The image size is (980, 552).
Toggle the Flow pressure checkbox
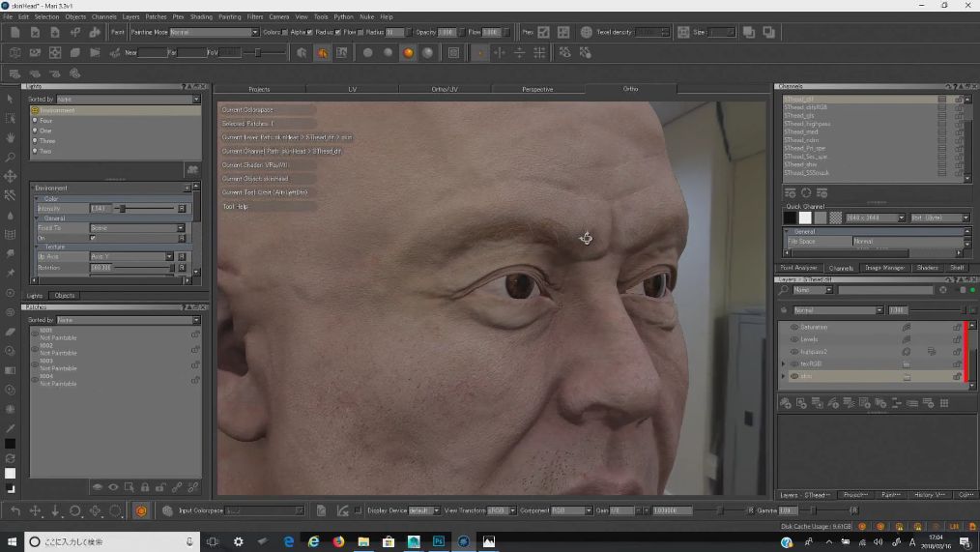(x=360, y=32)
